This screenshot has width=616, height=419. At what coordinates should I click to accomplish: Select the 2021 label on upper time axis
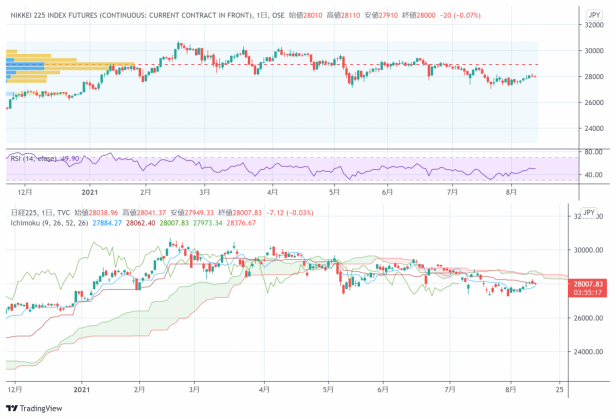coord(88,190)
